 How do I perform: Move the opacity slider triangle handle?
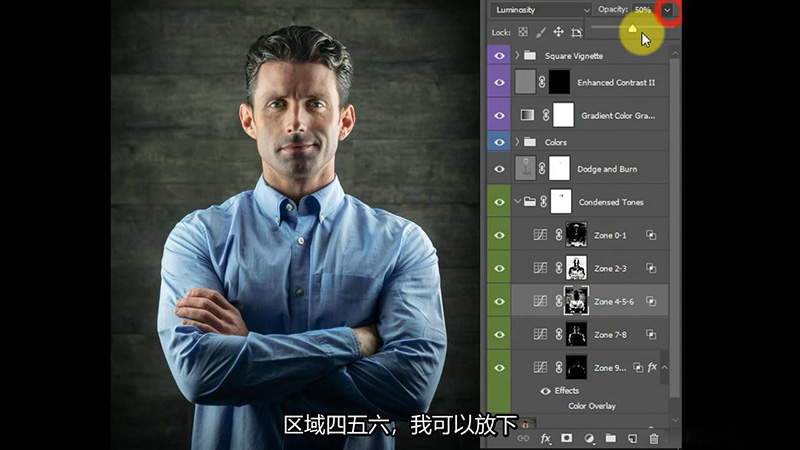coord(632,29)
